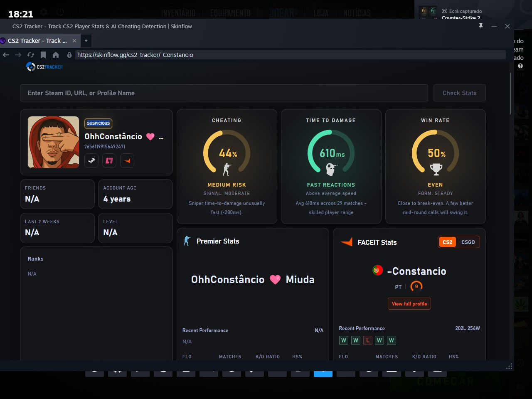Click the CS2Tracker site logo

[x=44, y=66]
